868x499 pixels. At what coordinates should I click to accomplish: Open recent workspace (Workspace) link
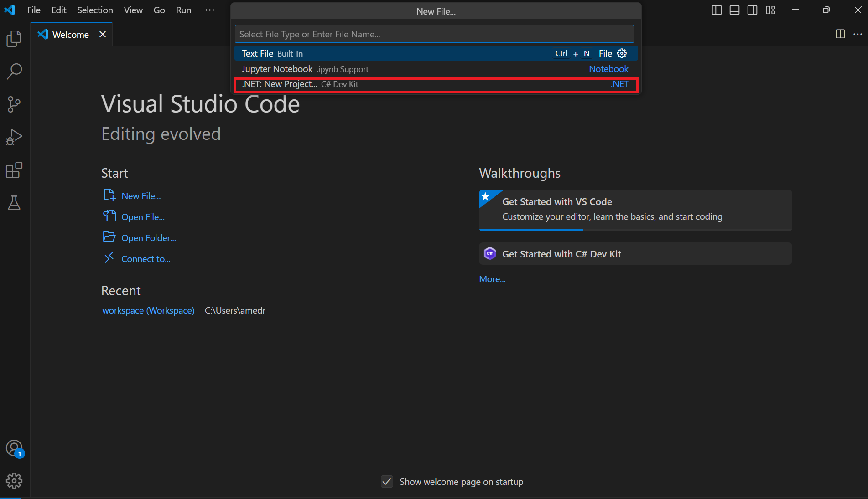pos(148,310)
